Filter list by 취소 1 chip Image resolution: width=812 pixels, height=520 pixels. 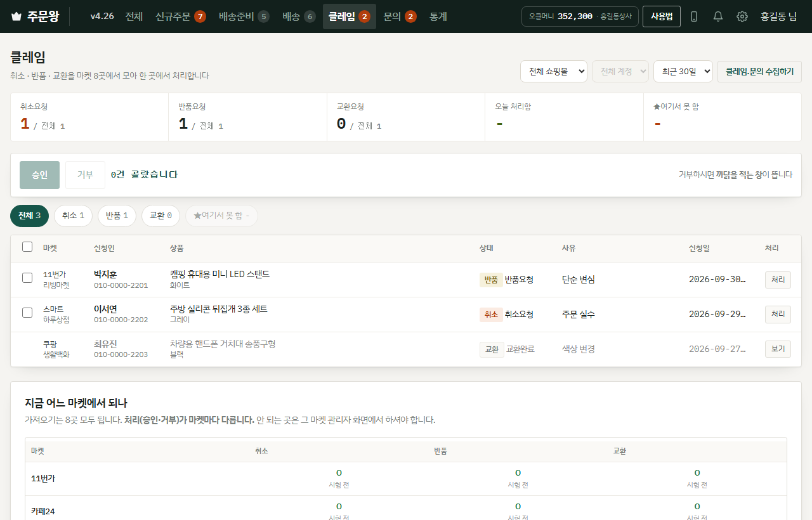pos(73,216)
